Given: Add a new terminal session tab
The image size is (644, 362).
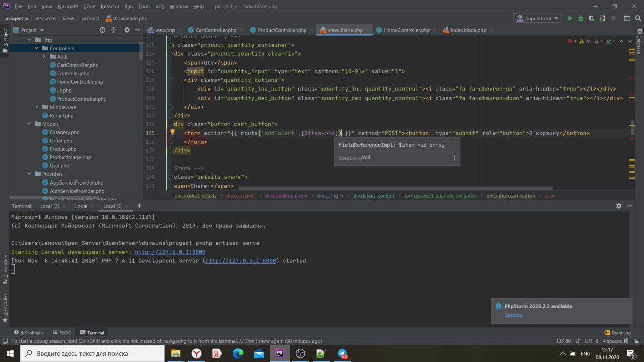Looking at the screenshot, I should 139,206.
